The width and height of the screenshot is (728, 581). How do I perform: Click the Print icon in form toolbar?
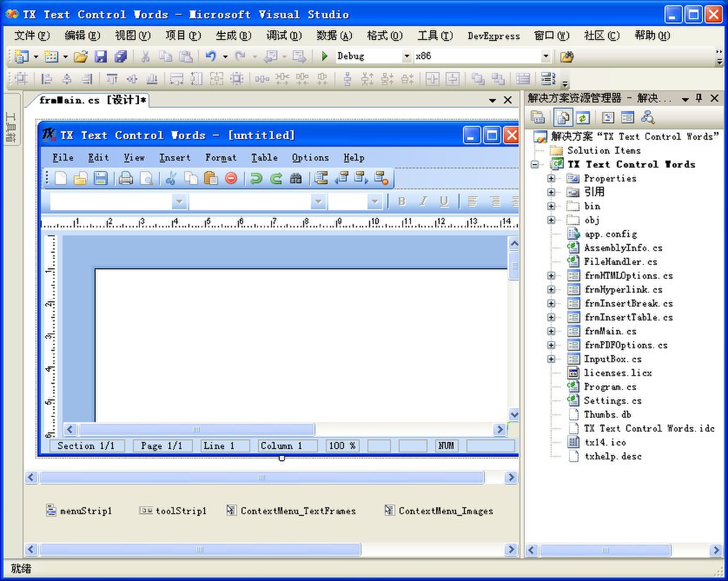126,178
